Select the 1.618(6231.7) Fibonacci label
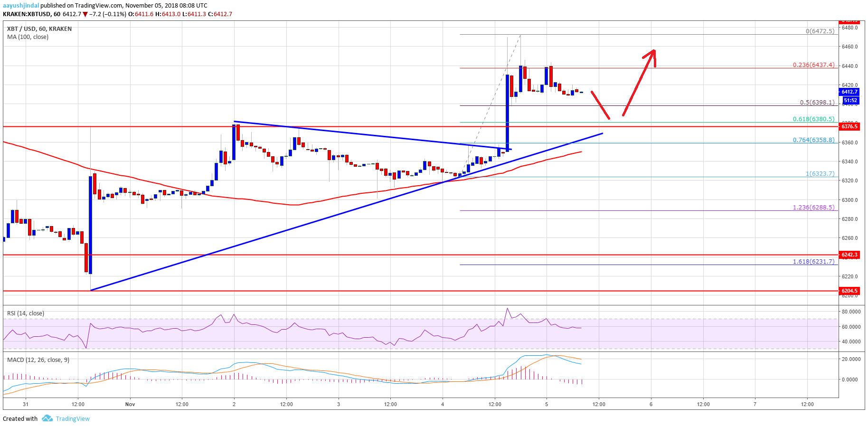Viewport: 868px width, 427px height. click(813, 262)
